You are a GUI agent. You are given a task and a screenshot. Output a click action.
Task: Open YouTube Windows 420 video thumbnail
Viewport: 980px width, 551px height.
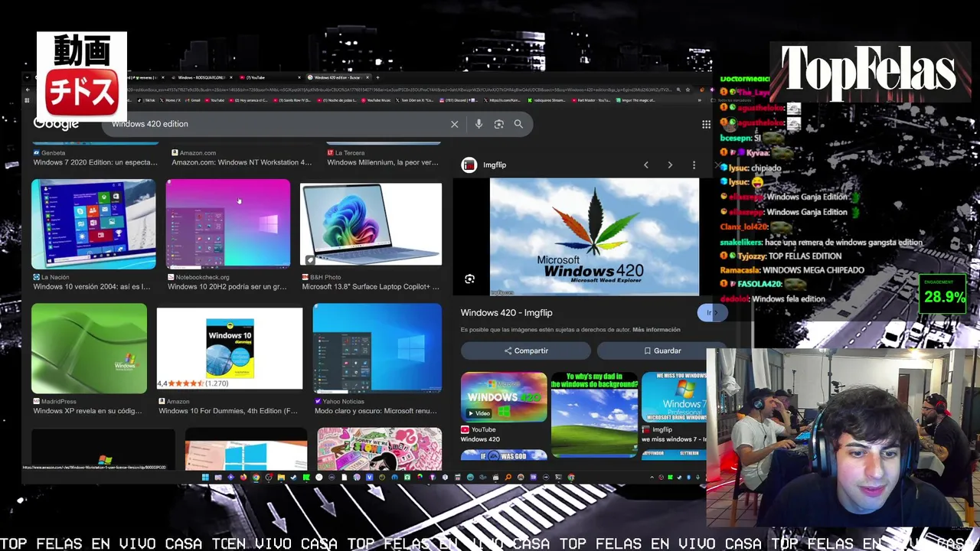pos(504,397)
